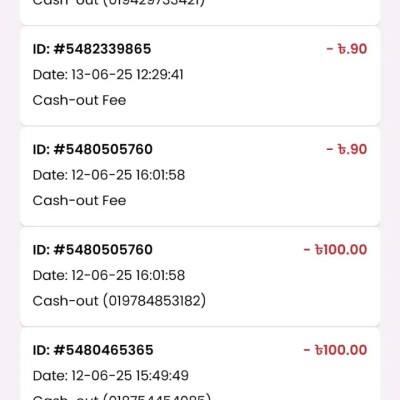The width and height of the screenshot is (400, 400).
Task: Select the 12-06-25 Cash-out Fee label
Action: click(79, 200)
